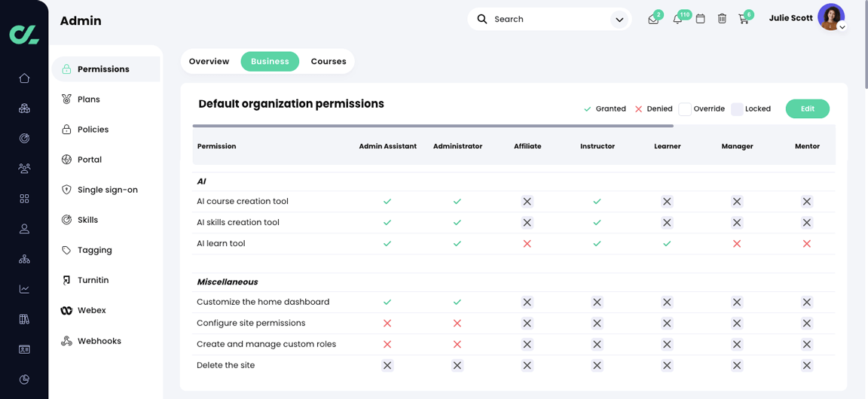The height and width of the screenshot is (399, 868).
Task: Click the Denied legend label
Action: [x=660, y=109]
